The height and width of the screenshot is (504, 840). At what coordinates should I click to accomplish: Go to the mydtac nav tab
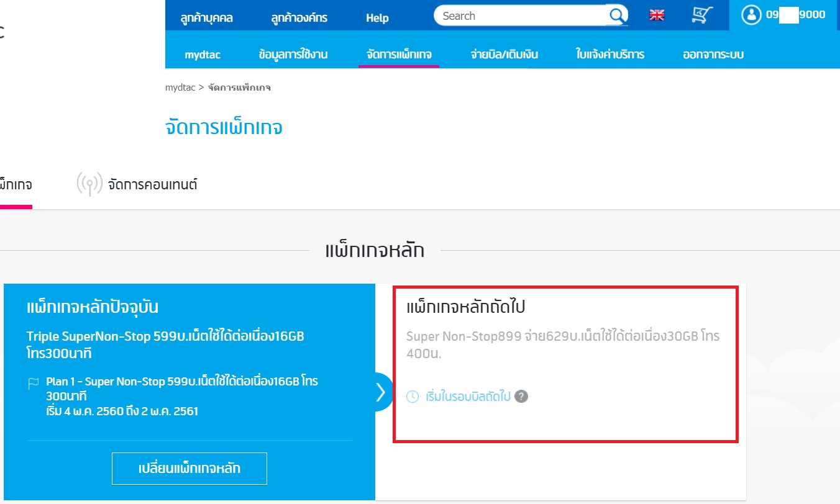pos(203,55)
